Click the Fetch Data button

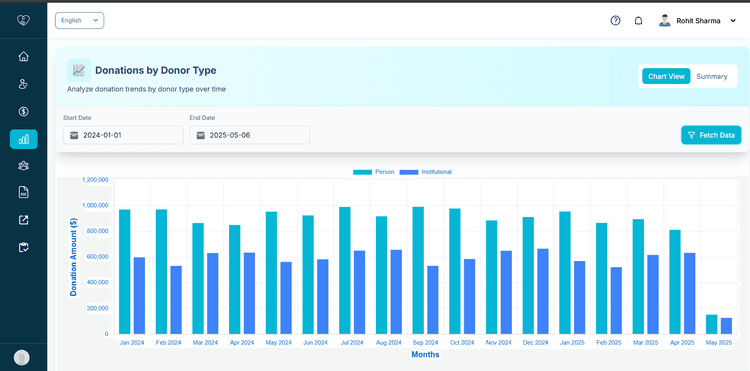711,135
